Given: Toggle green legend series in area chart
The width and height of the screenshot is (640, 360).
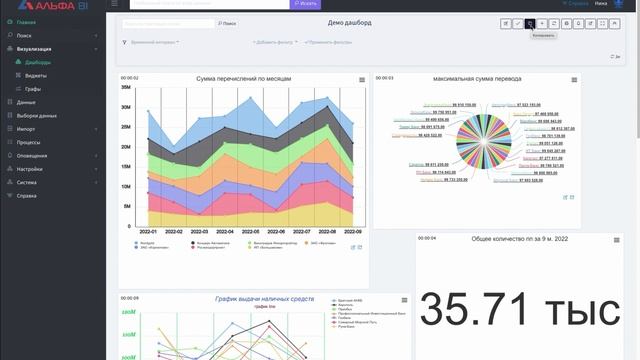Looking at the screenshot, I should tap(273, 243).
